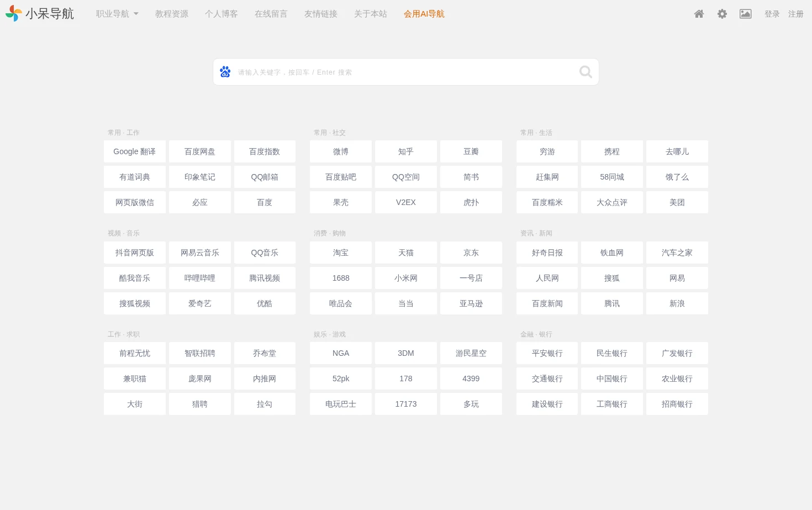This screenshot has height=510, width=812.
Task: Open 好奇日报 link
Action: (x=547, y=253)
